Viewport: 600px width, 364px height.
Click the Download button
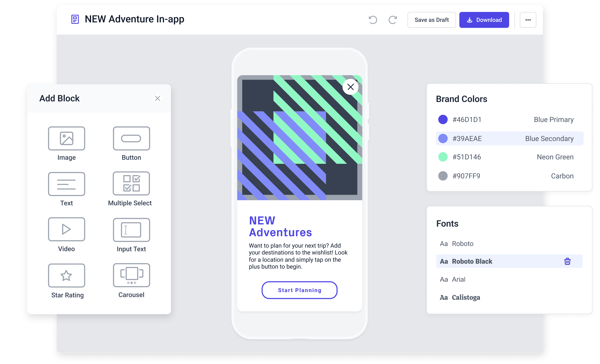(484, 20)
